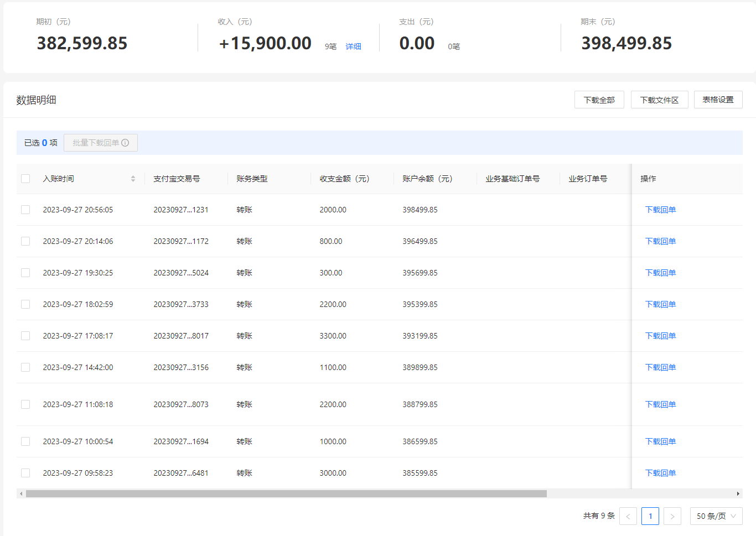Click the horizontal scrollbar thumb under table

click(286, 493)
